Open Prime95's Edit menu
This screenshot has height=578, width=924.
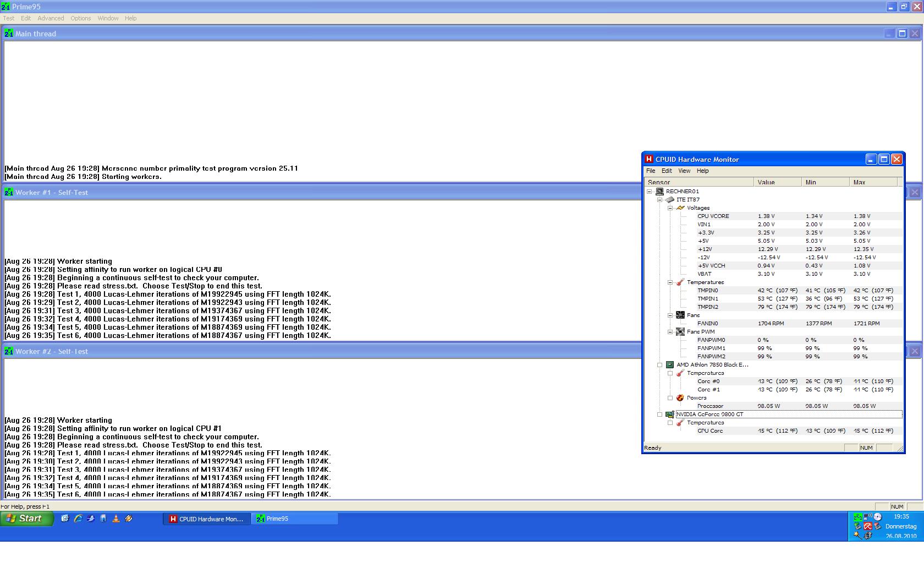click(x=26, y=18)
